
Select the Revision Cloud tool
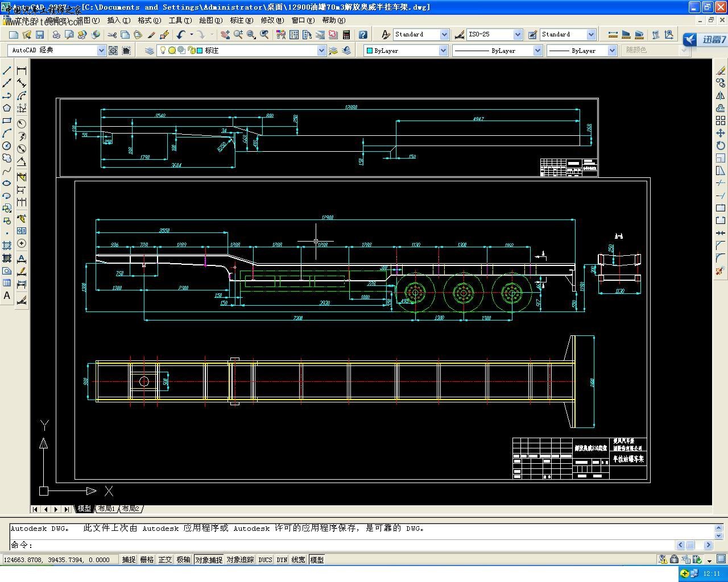7,158
